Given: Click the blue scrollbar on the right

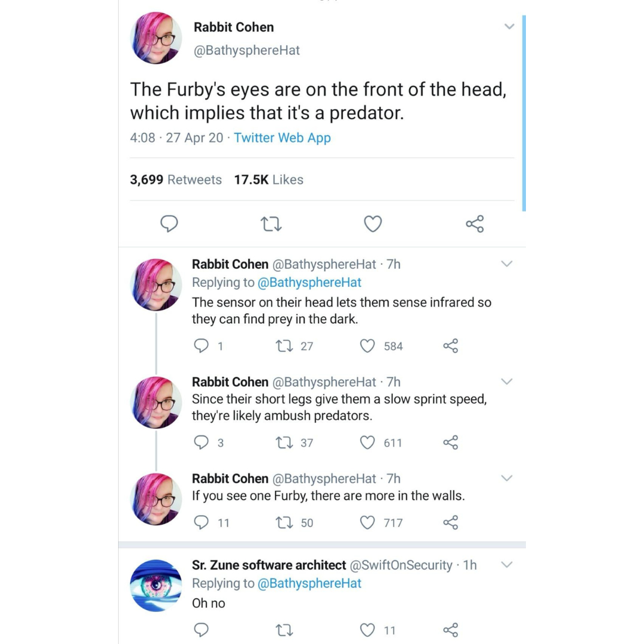Looking at the screenshot, I should (524, 113).
